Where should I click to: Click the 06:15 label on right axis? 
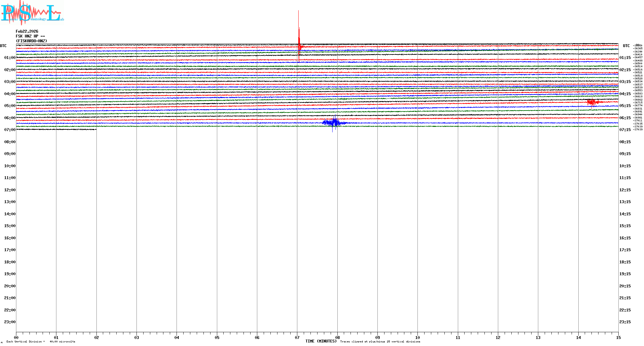(625, 118)
